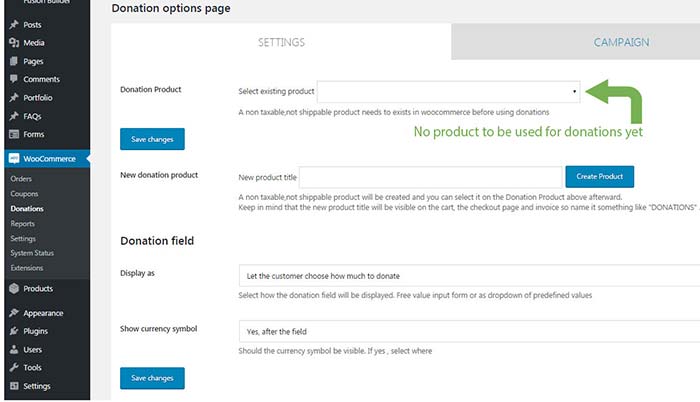Click the Pages icon in sidebar
Screen dimensions: 700x402
coord(13,61)
